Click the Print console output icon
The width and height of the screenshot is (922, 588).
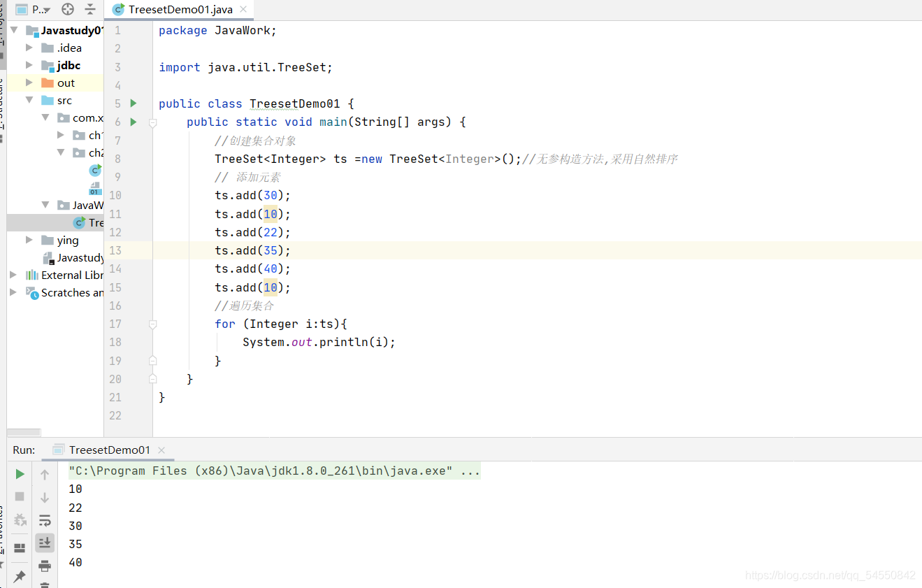(45, 566)
